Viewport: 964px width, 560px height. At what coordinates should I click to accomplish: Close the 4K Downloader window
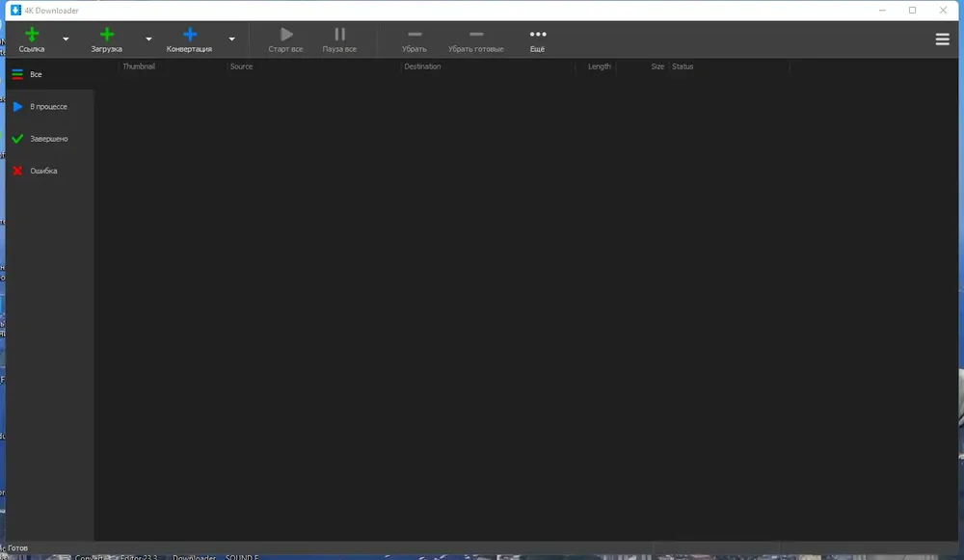click(x=943, y=11)
